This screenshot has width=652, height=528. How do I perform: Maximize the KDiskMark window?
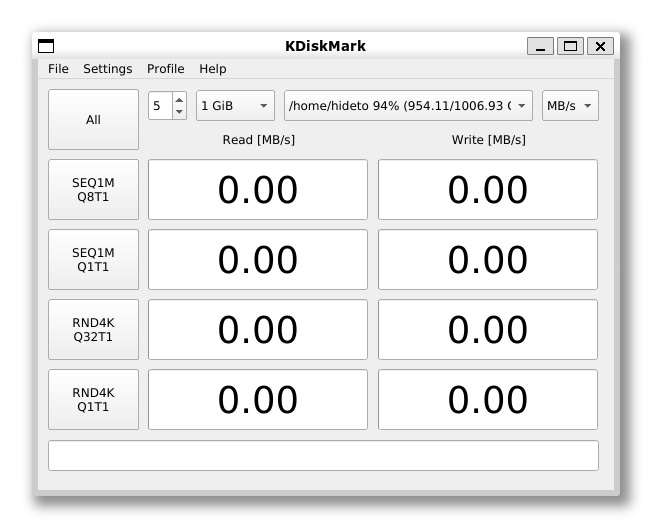coord(570,46)
